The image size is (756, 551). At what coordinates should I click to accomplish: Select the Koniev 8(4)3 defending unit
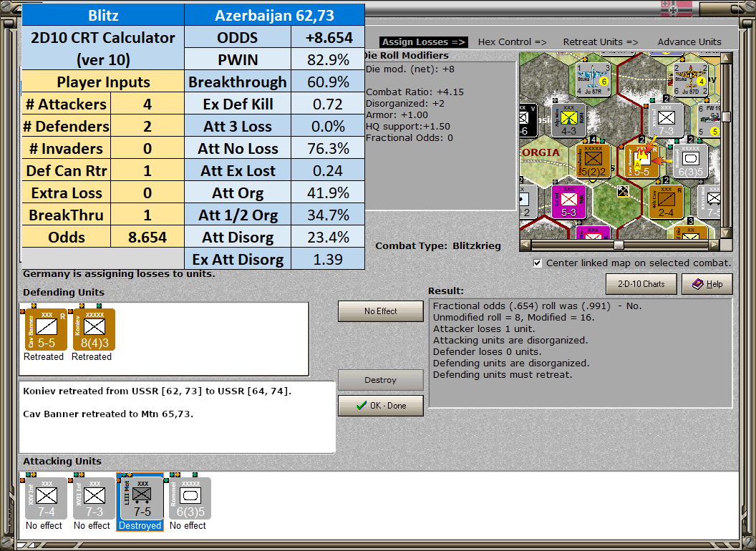coord(94,330)
